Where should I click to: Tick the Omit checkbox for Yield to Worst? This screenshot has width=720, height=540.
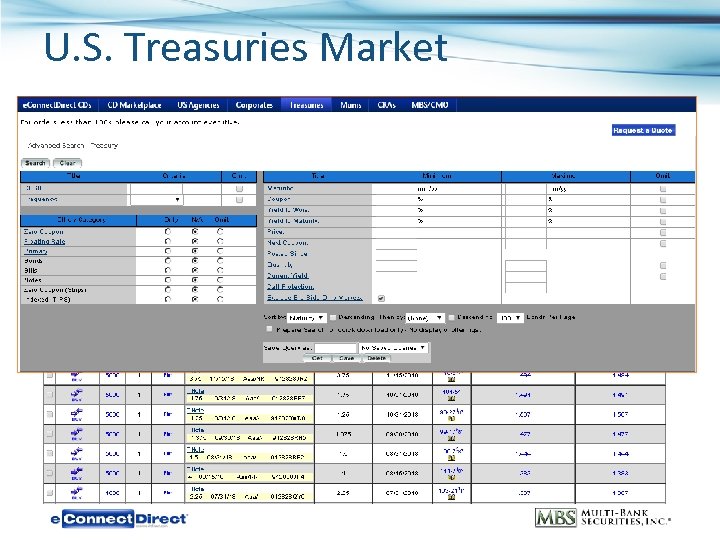663,211
